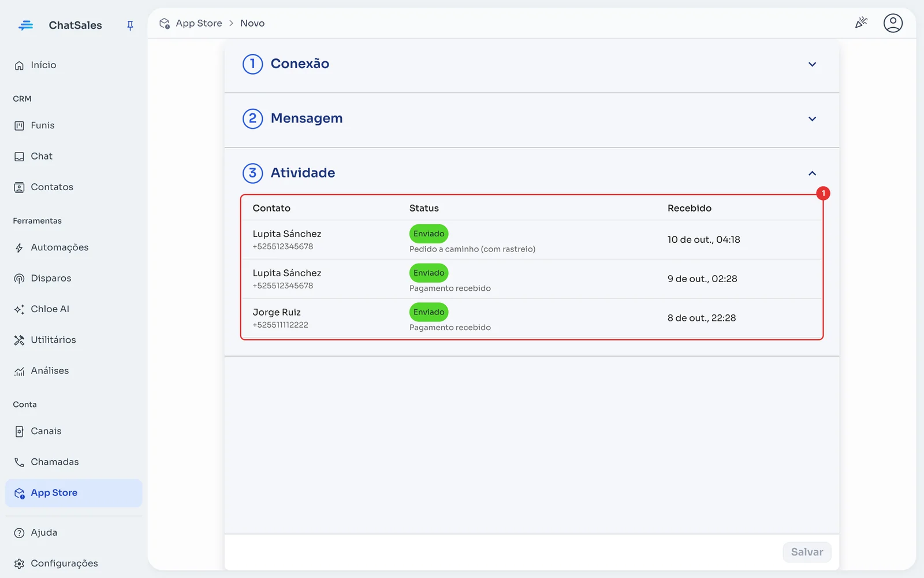Click the Recebido column header
Viewport: 924px width, 578px height.
point(690,208)
